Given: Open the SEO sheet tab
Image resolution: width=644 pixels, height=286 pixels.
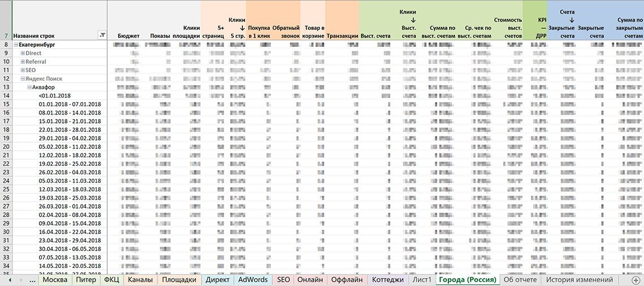Looking at the screenshot, I should (284, 280).
